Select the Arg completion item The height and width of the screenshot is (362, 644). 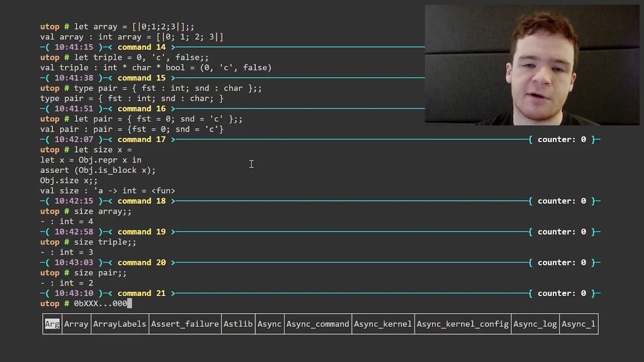52,324
